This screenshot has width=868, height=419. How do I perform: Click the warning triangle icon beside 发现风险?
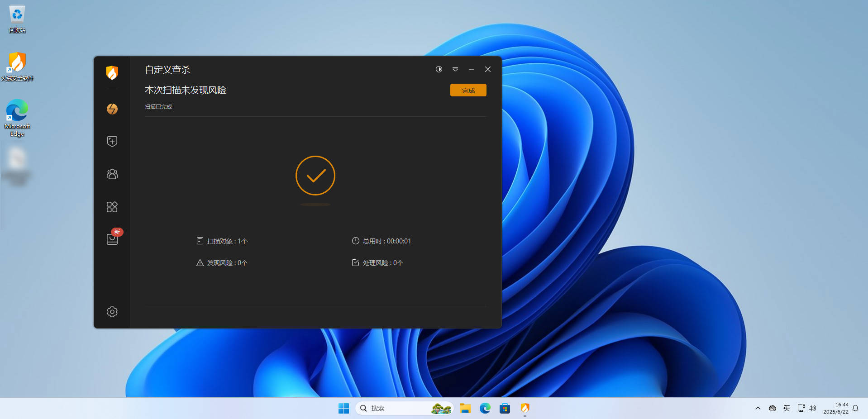click(x=200, y=263)
